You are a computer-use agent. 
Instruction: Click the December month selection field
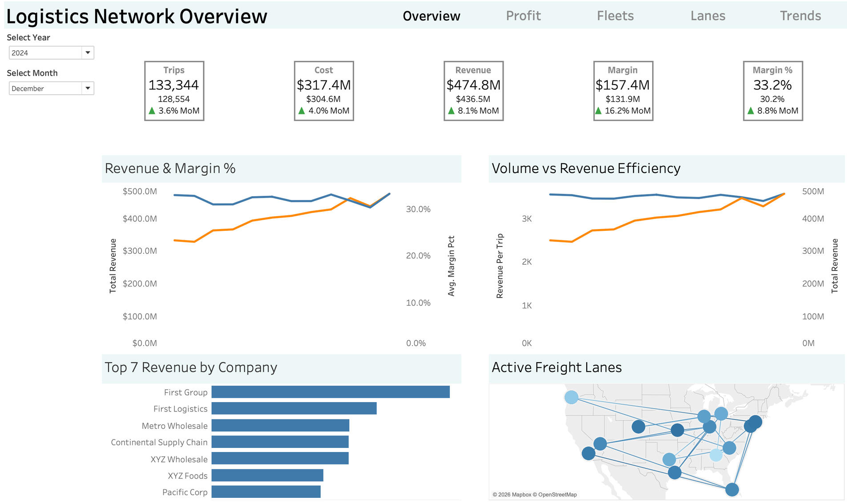45,89
